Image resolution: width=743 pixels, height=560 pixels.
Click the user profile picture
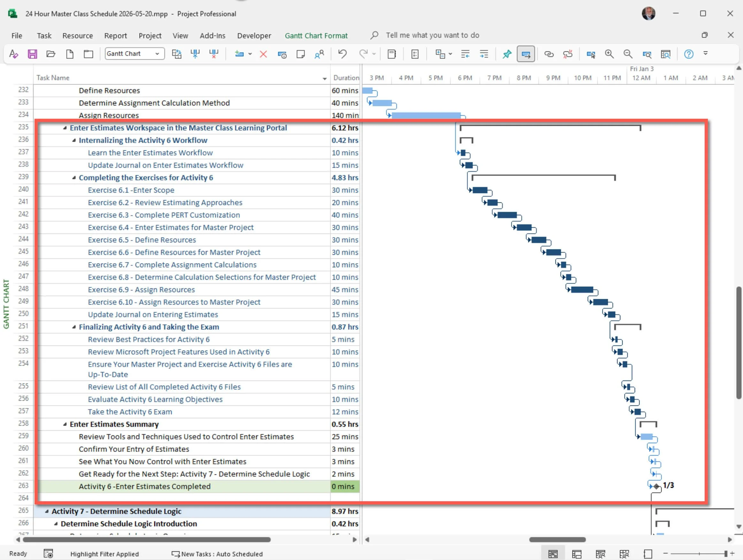click(x=648, y=14)
